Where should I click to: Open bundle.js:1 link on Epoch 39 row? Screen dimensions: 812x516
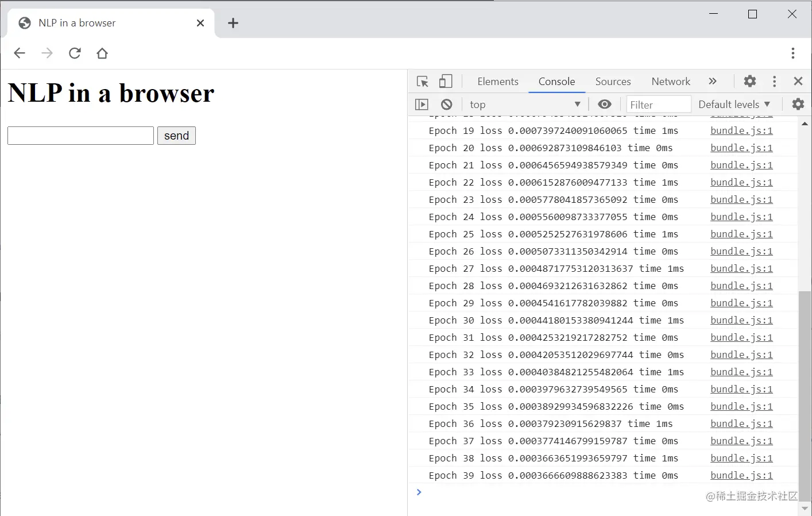click(741, 475)
